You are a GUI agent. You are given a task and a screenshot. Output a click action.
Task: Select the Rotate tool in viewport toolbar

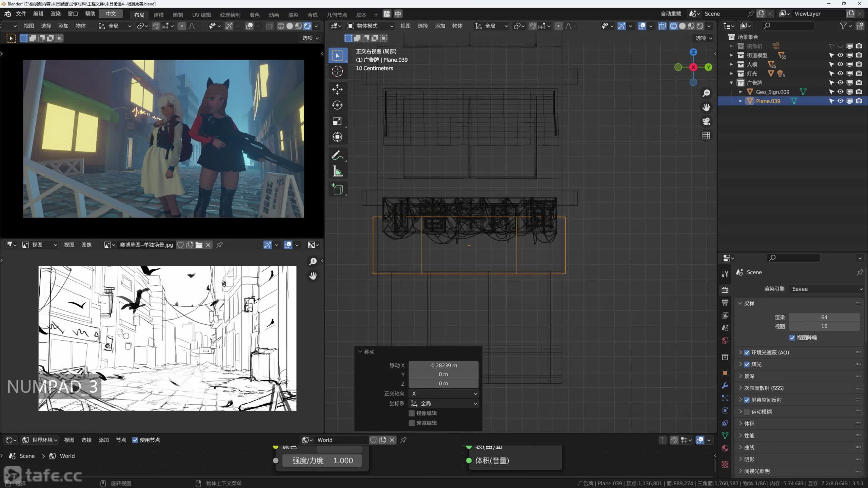pyautogui.click(x=337, y=105)
